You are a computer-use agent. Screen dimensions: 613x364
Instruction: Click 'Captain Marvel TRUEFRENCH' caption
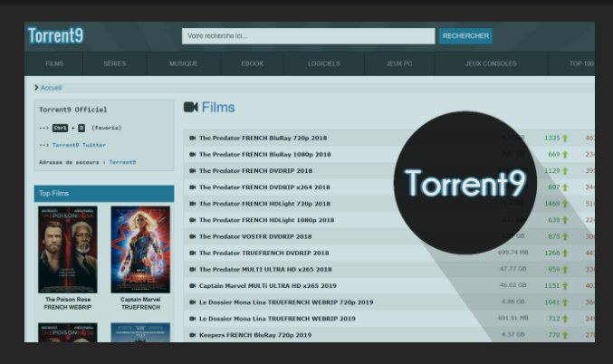tap(140, 303)
